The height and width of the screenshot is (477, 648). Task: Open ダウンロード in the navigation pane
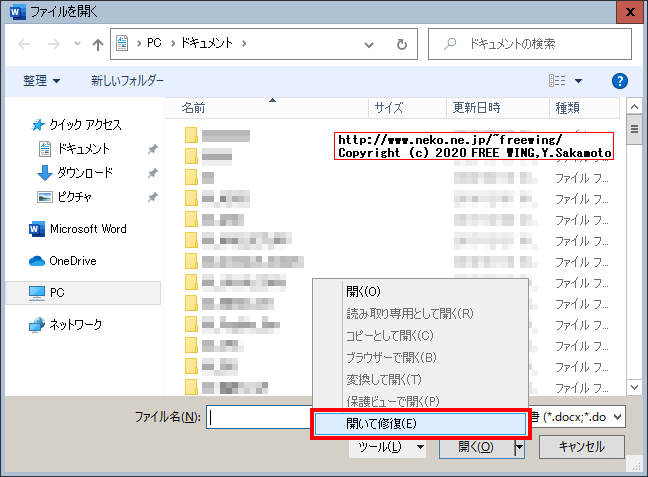85,173
